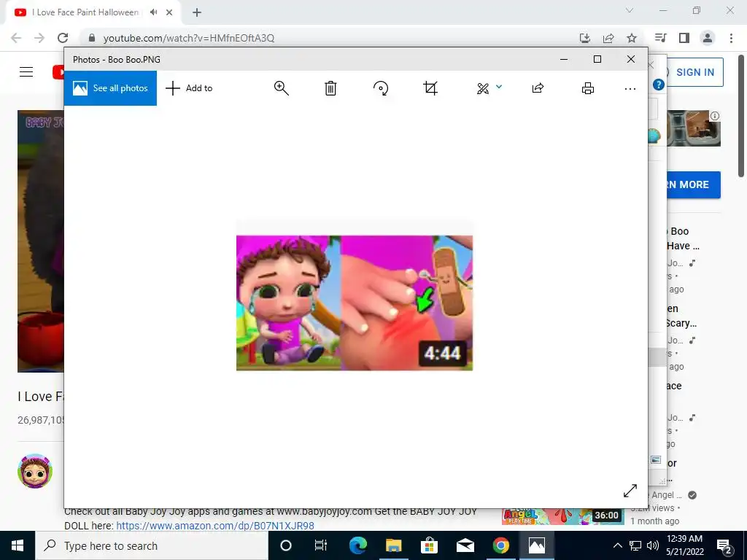Expand the Edit & Create dropdown arrow

point(499,87)
